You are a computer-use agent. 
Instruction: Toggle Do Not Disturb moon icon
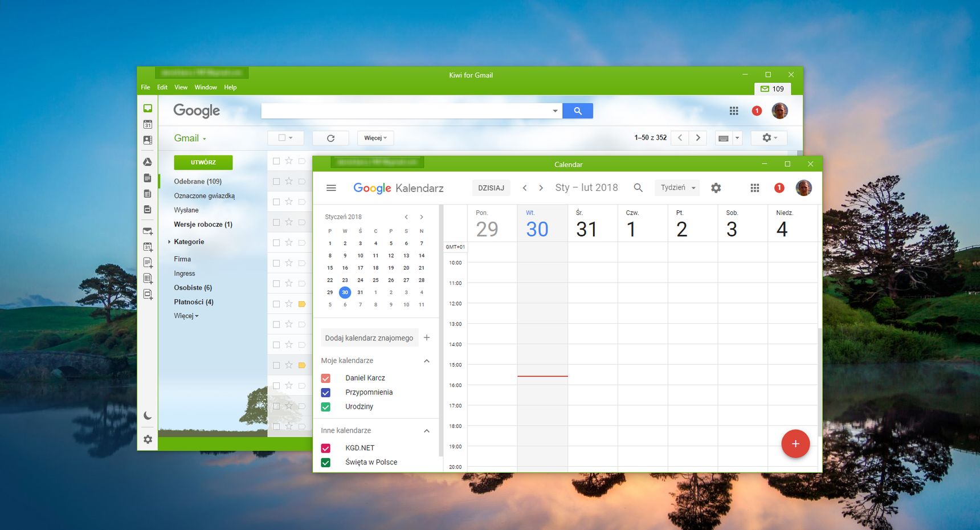pos(148,416)
